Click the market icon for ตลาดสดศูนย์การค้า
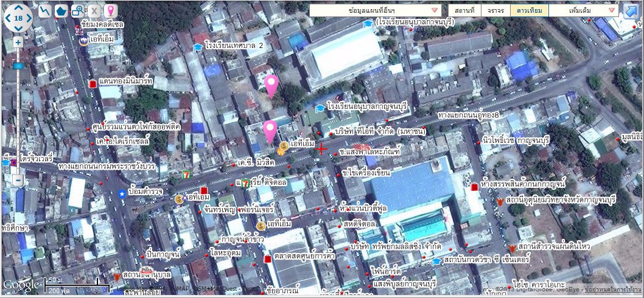Screen dimensions: 644x298 click(x=268, y=259)
